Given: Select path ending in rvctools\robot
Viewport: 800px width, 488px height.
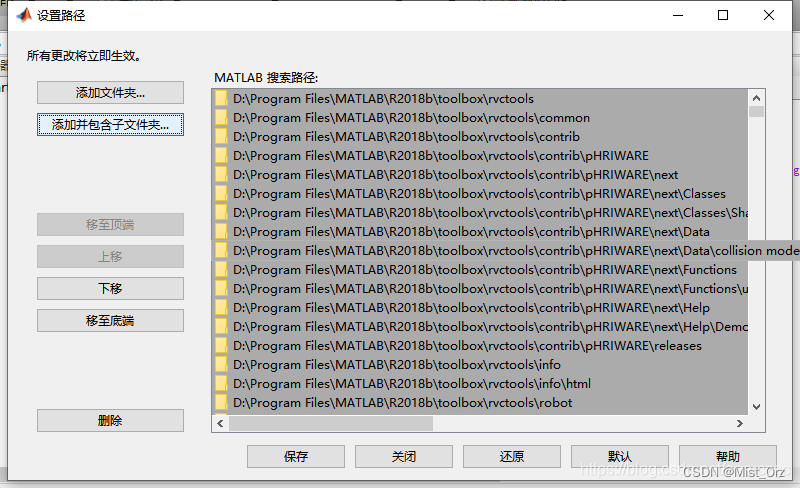Looking at the screenshot, I should tap(403, 402).
